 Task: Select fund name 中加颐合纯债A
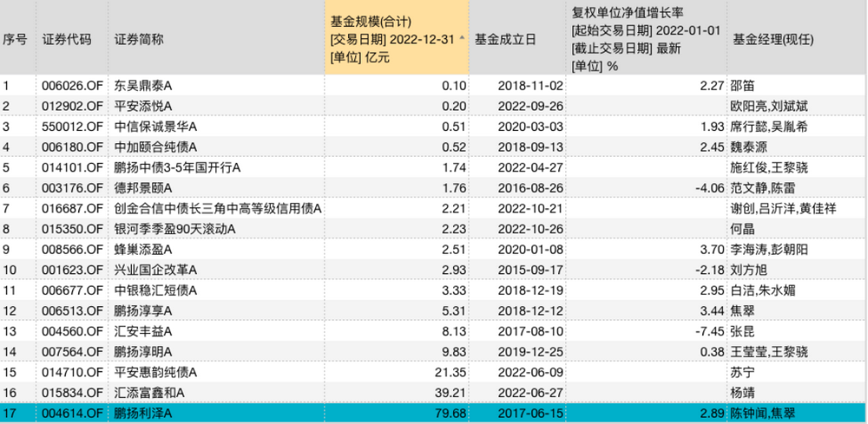click(155, 147)
